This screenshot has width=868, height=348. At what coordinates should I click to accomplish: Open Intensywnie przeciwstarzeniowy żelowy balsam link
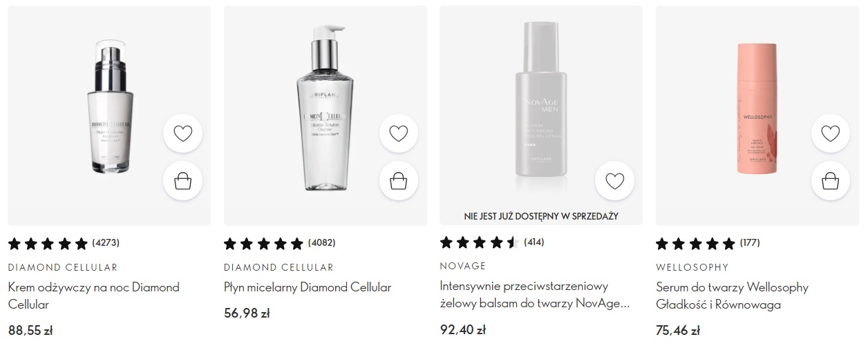535,296
